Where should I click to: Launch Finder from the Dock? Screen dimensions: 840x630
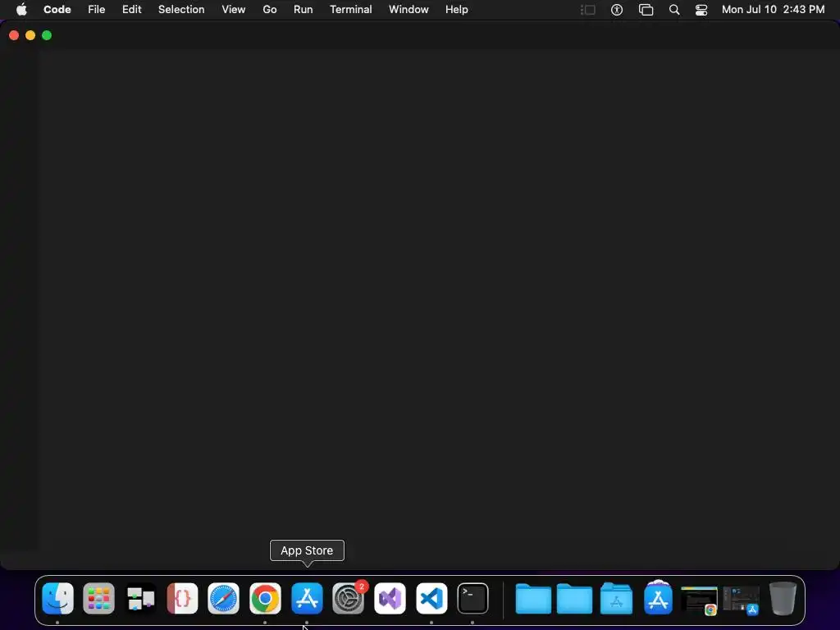pyautogui.click(x=58, y=598)
